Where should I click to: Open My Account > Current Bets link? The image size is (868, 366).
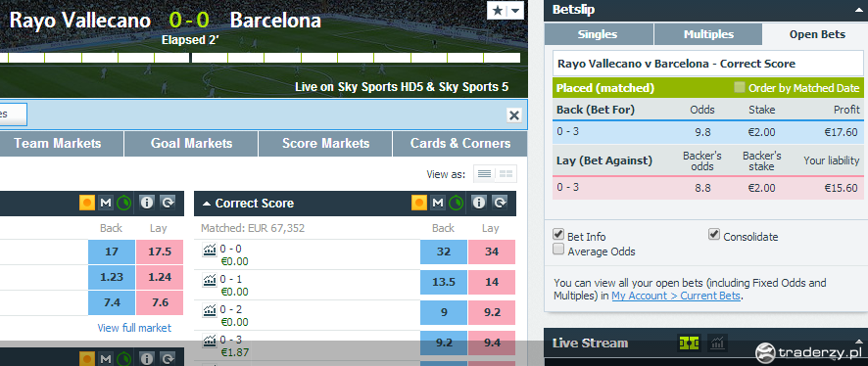tap(676, 296)
